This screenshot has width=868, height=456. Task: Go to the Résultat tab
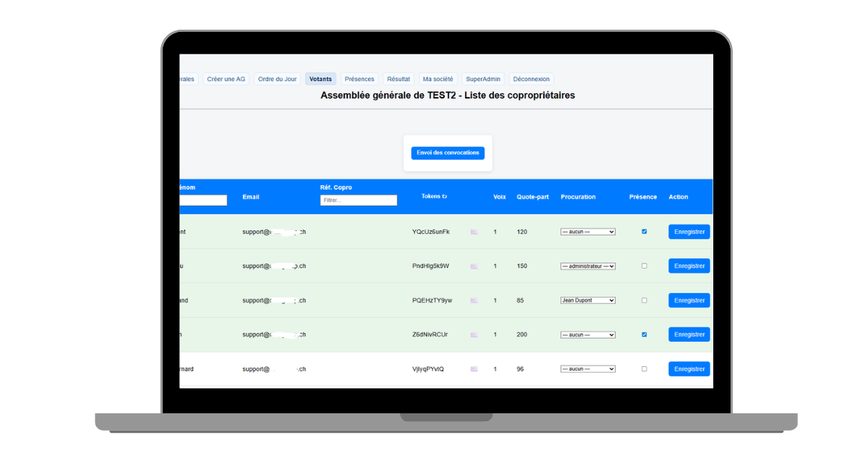pos(399,79)
